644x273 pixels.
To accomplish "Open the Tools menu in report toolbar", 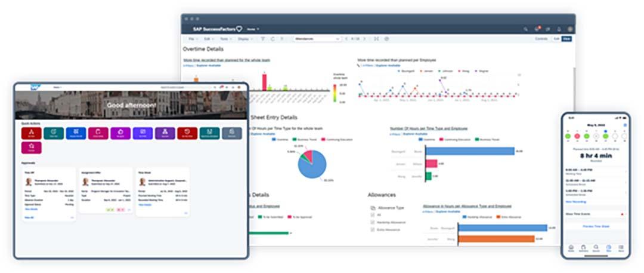I will point(225,39).
